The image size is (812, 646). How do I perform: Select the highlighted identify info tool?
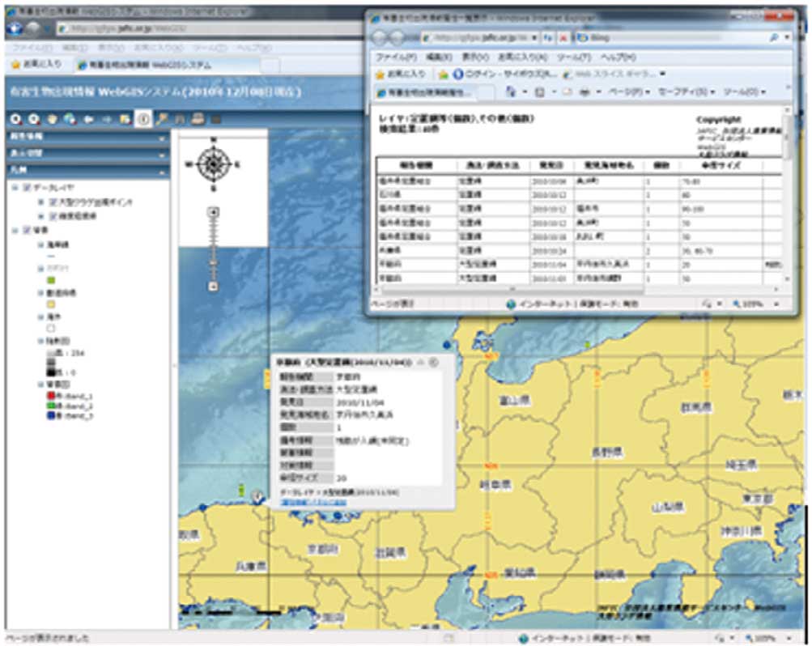click(x=142, y=119)
